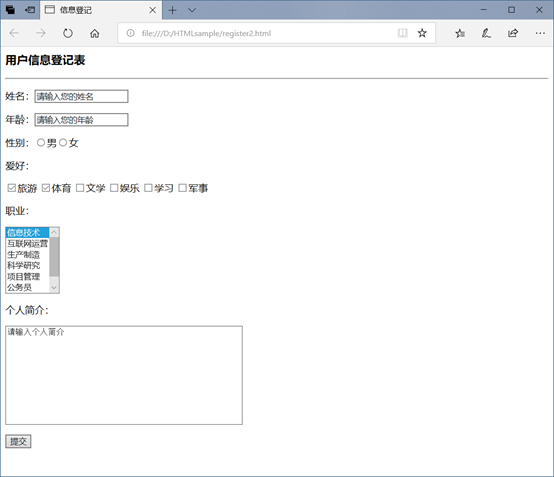Open the favorites hub icon
The height and width of the screenshot is (477, 554).
460,33
